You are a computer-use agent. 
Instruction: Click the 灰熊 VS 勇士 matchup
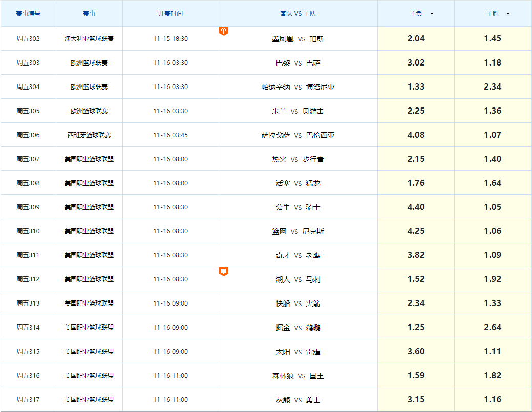(x=298, y=400)
